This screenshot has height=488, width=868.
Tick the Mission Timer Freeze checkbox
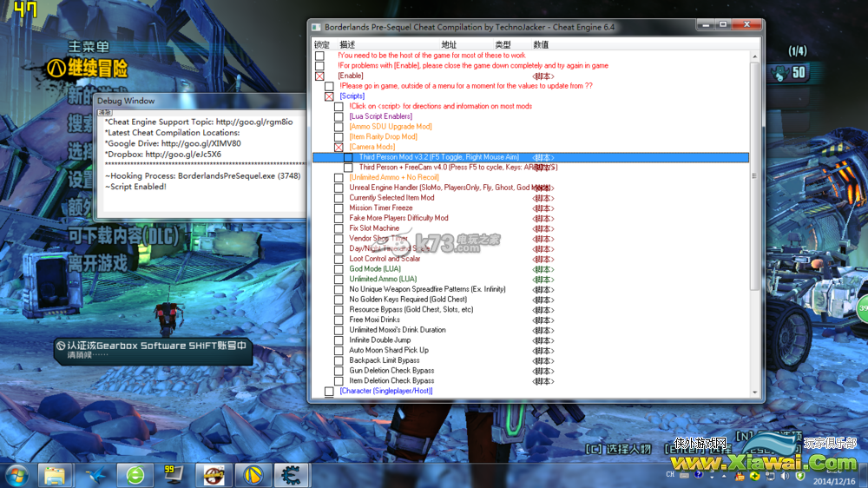(339, 208)
